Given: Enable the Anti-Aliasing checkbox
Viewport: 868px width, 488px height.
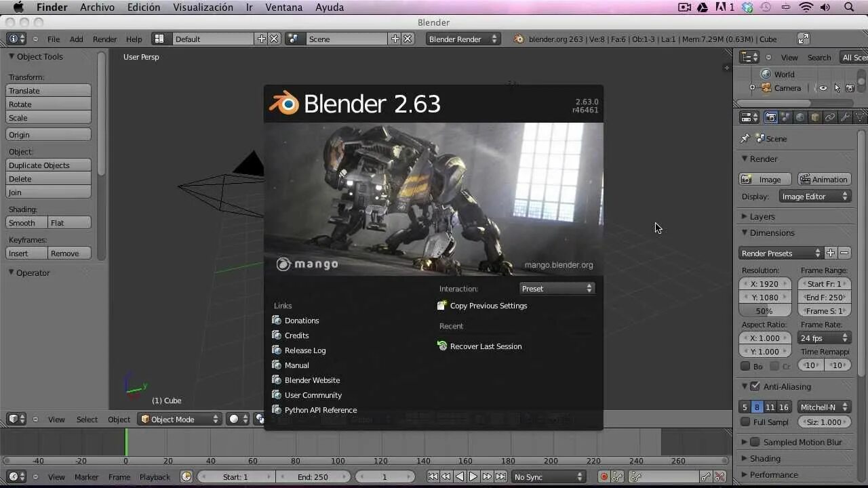Looking at the screenshot, I should [755, 386].
